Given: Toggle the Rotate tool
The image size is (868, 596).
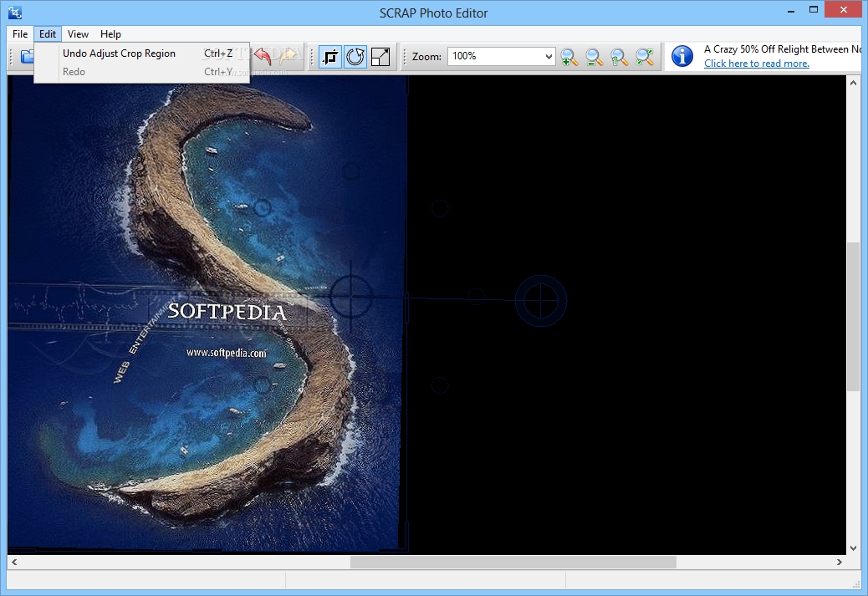Looking at the screenshot, I should 355,57.
